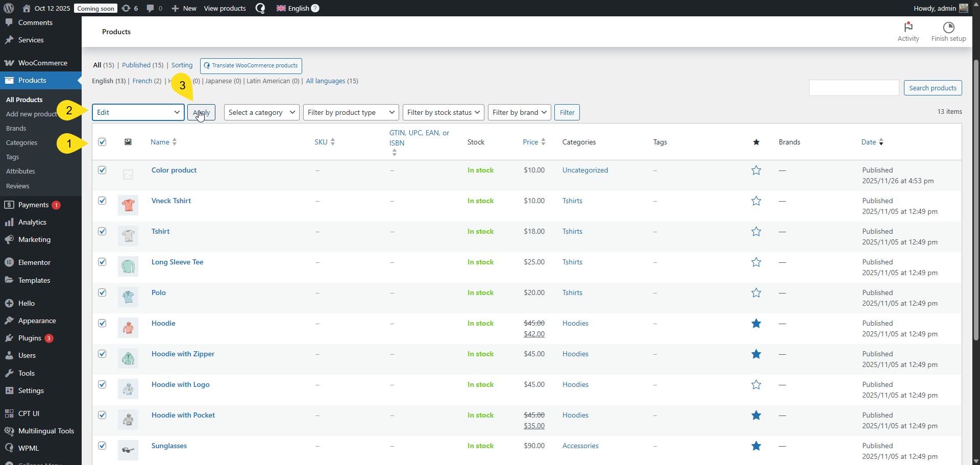Viewport: 980px width, 465px height.
Task: Click the product search input field
Action: (853, 88)
